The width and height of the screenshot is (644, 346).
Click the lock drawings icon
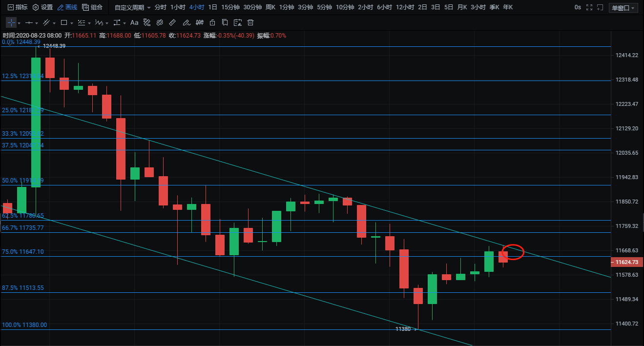pyautogui.click(x=212, y=22)
